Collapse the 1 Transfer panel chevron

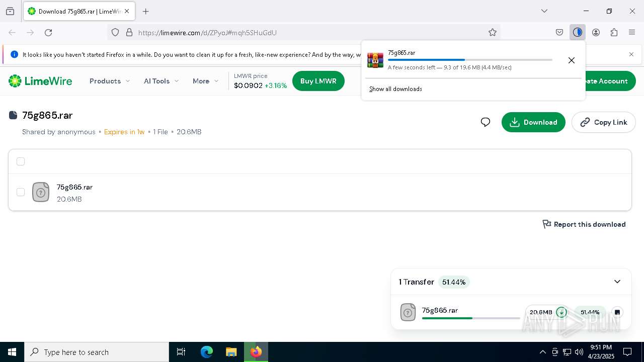coord(617,282)
